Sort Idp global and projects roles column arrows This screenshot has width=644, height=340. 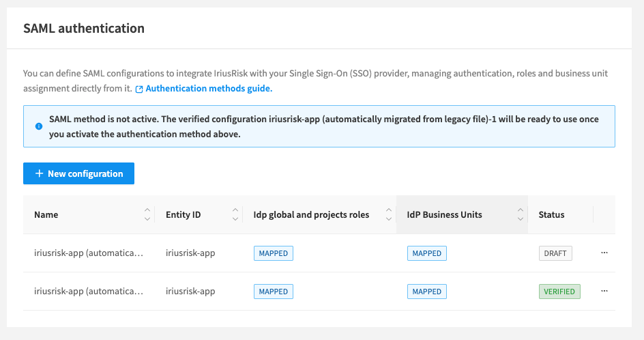(389, 214)
